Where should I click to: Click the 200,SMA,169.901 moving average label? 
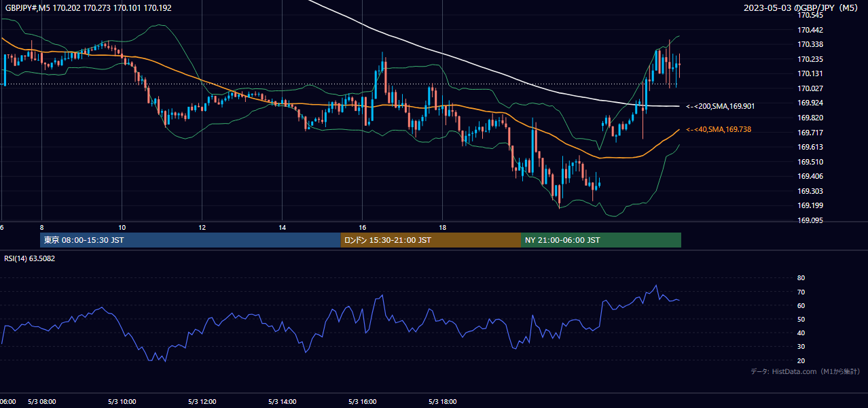point(721,106)
